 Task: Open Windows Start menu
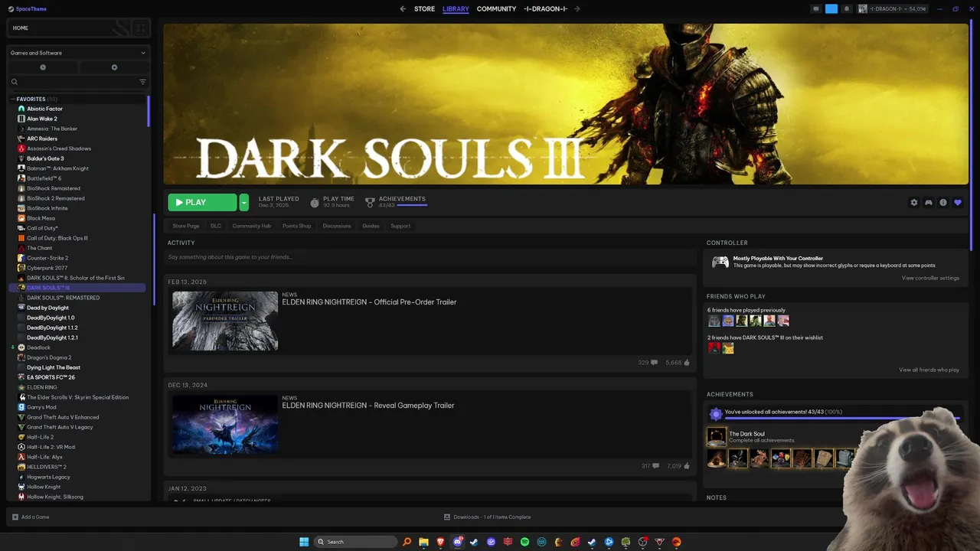pyautogui.click(x=304, y=542)
